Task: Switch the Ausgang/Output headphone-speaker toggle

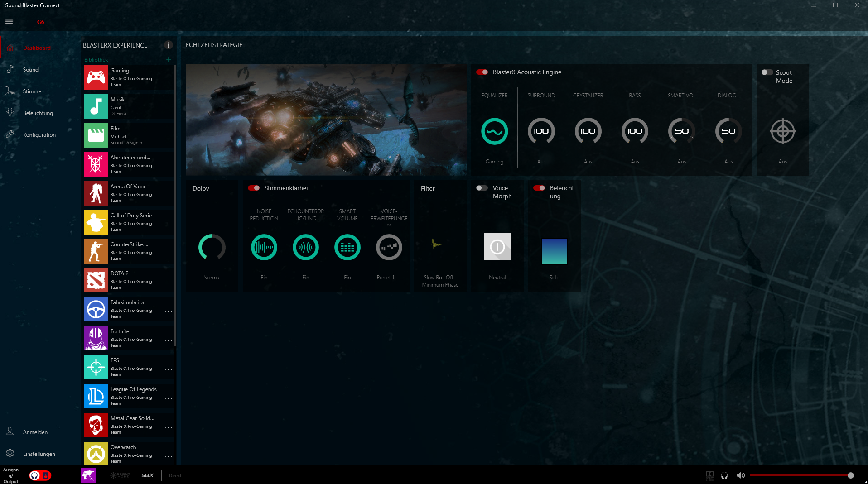Action: click(x=40, y=475)
